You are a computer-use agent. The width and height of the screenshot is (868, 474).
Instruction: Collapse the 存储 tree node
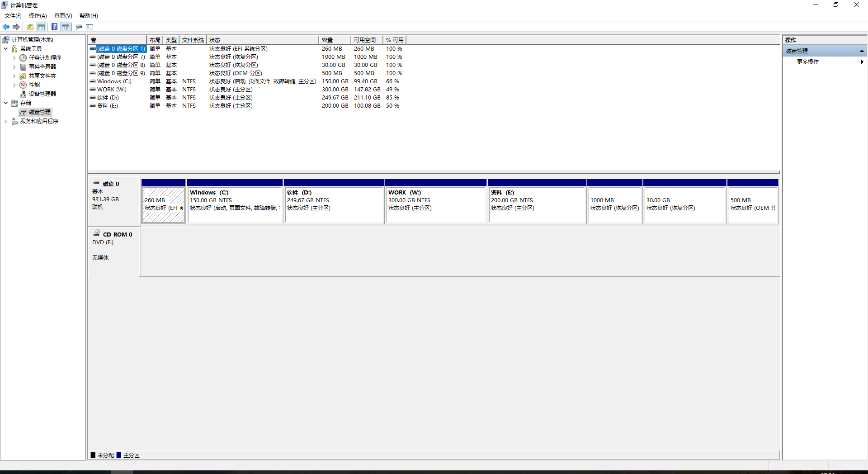click(x=6, y=103)
